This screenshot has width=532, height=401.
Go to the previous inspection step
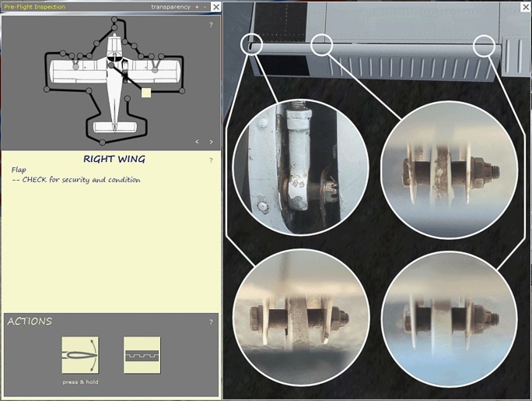pos(197,142)
